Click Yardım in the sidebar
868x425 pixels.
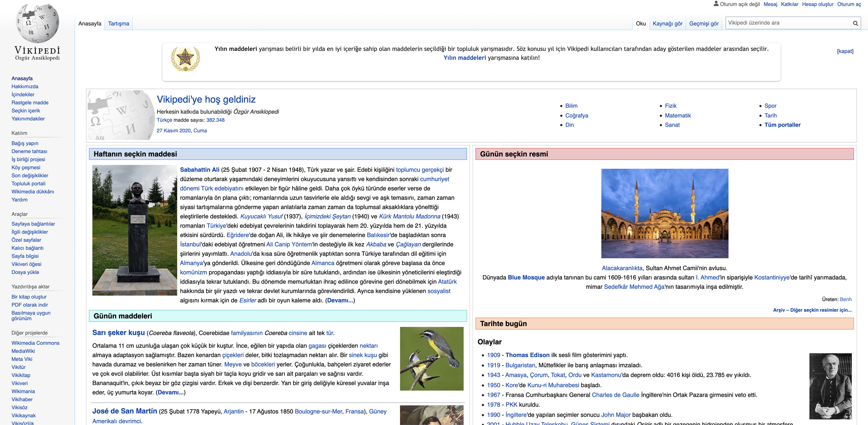pyautogui.click(x=19, y=200)
